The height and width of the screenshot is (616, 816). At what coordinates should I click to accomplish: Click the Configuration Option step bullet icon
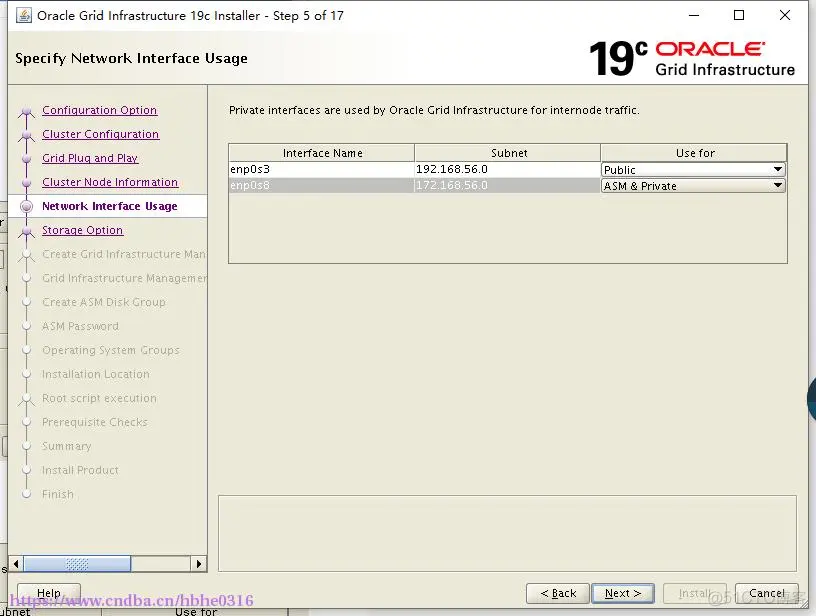tap(27, 111)
